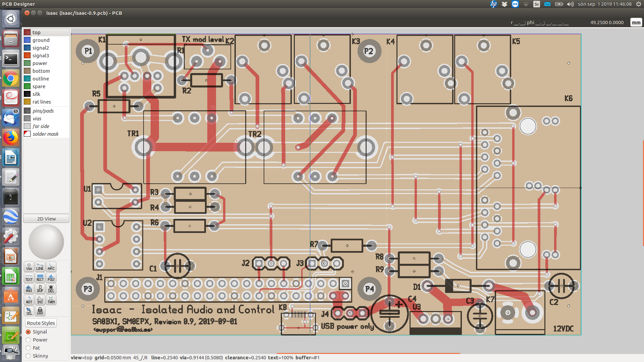Switch to the Skinny route style
The image size is (644, 362).
[x=28, y=356]
